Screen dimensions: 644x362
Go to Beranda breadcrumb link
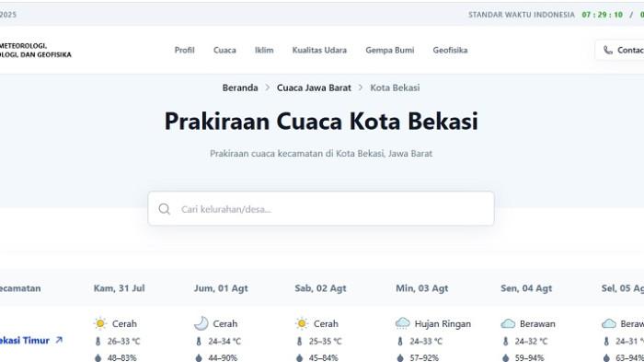(x=240, y=88)
